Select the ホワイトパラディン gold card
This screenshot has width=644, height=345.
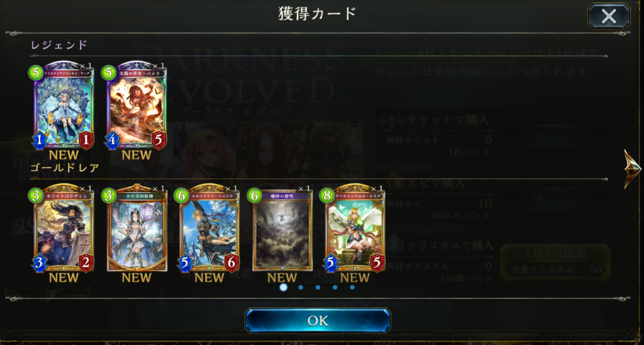64,229
